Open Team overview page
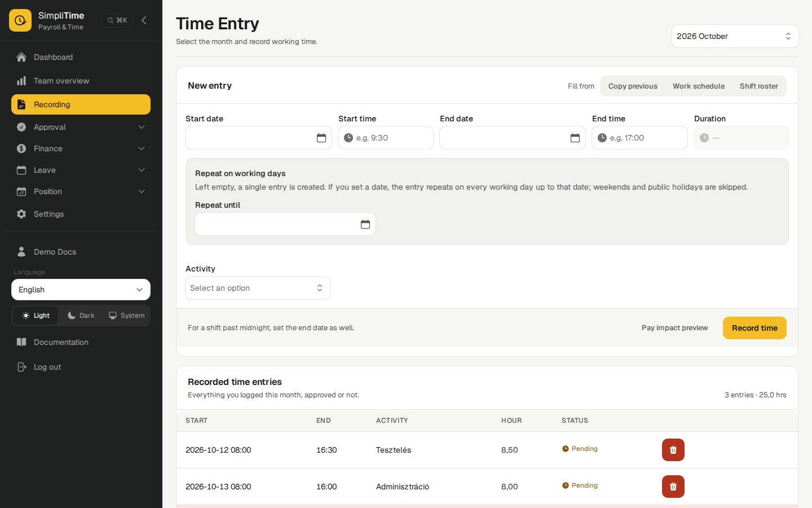 81,81
